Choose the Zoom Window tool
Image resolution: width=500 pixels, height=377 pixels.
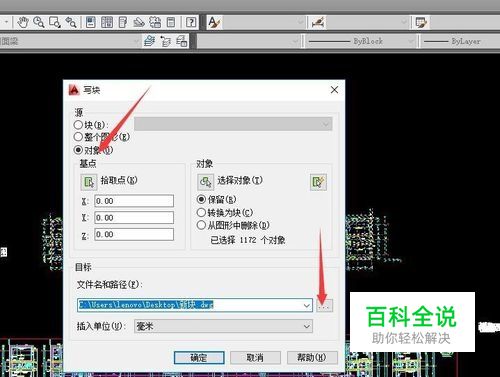[x=55, y=22]
